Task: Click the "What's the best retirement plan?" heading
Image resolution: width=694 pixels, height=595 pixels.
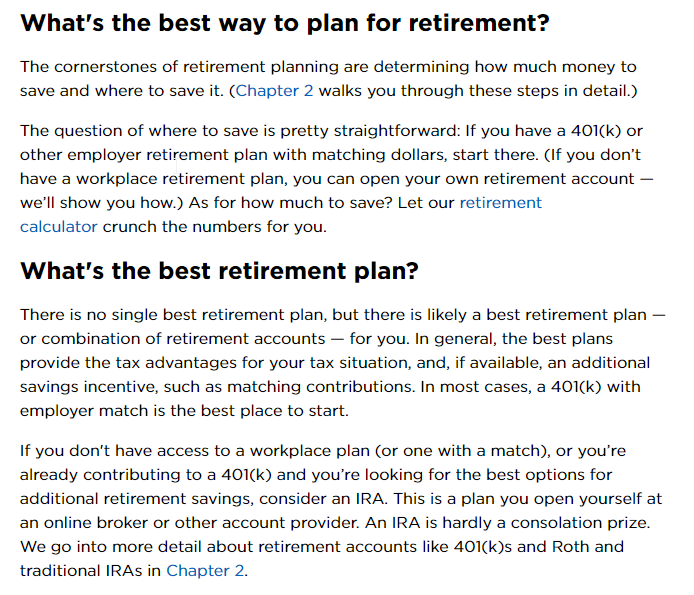Action: tap(219, 271)
